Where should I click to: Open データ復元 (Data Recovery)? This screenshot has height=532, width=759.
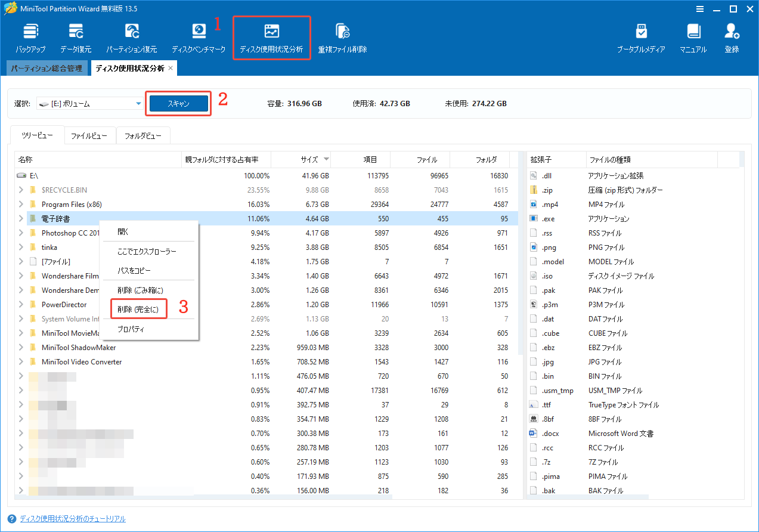pyautogui.click(x=75, y=37)
